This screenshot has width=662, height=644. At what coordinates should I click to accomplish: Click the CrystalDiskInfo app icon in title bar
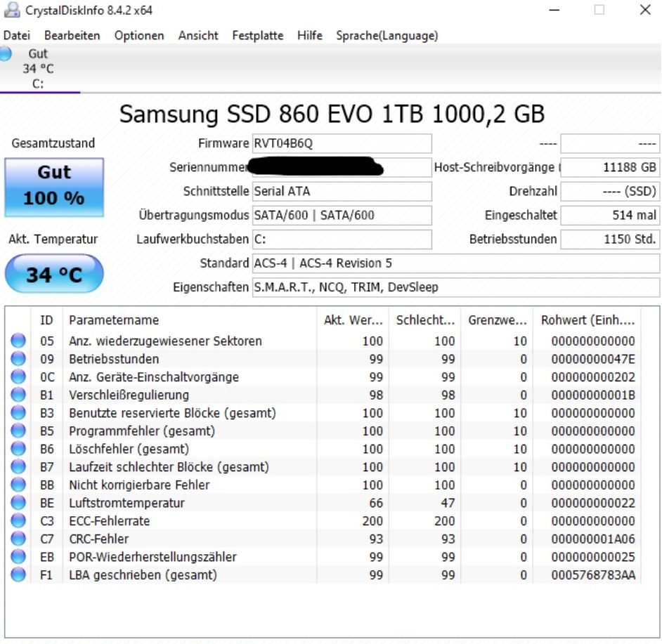pyautogui.click(x=12, y=10)
